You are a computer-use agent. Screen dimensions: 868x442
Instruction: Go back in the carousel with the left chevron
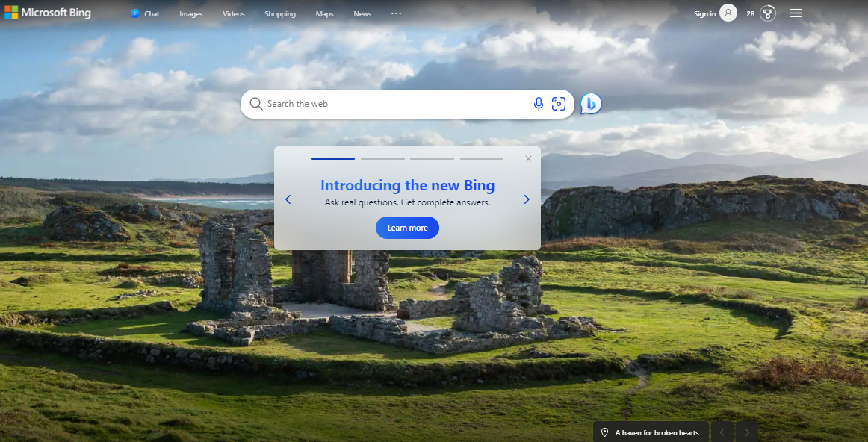click(x=288, y=199)
